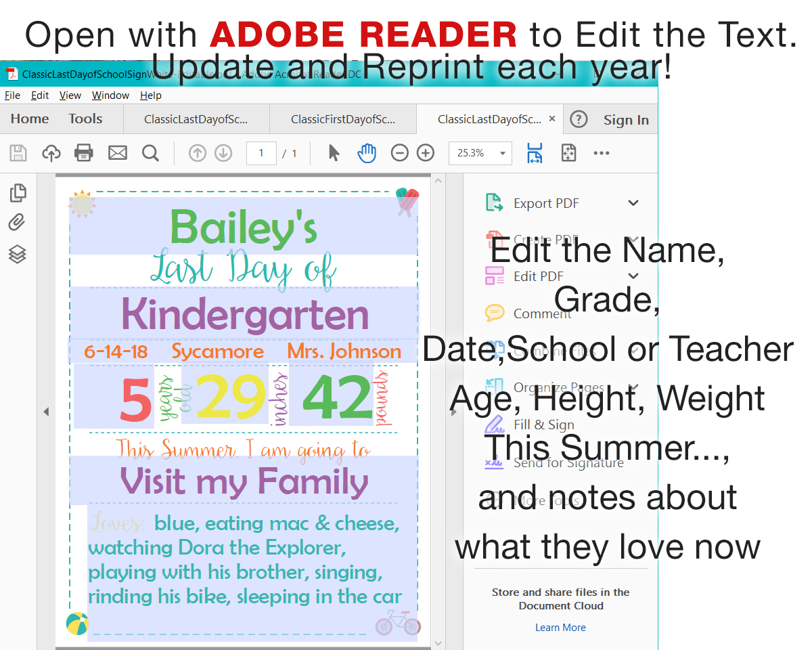Click the Learn More link
This screenshot has height=650, width=812.
[x=560, y=628]
